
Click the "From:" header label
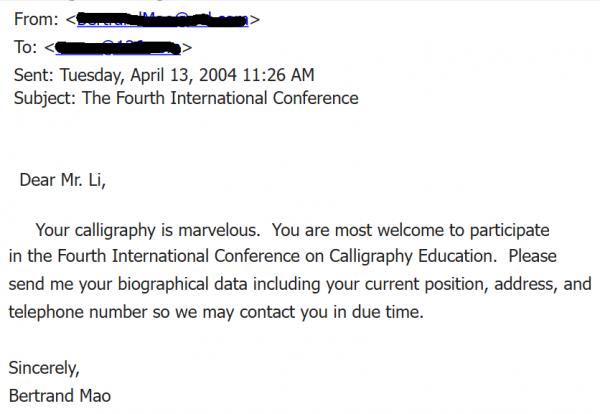38,19
